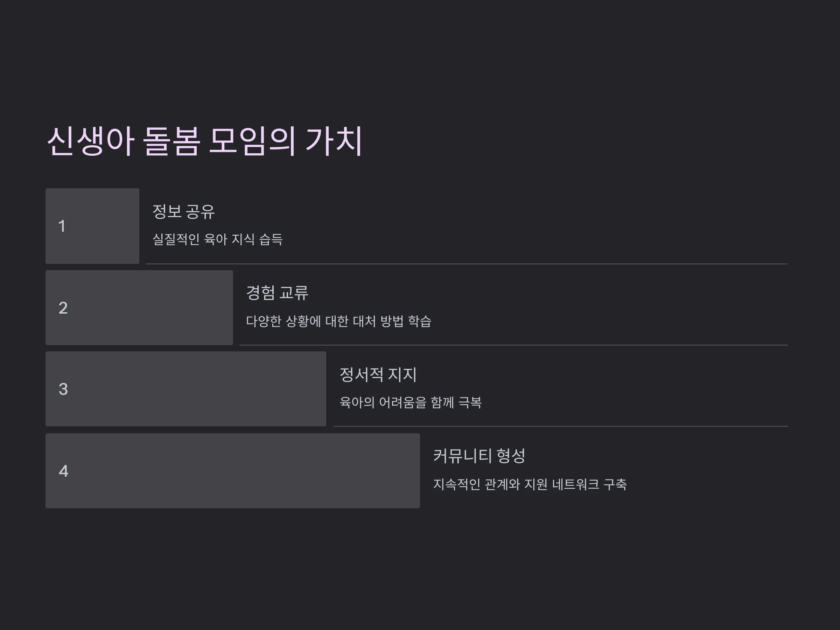Viewport: 840px width, 630px height.
Task: Click the text 다양한 상황에 대한 대처 방법 학습
Action: tap(339, 321)
